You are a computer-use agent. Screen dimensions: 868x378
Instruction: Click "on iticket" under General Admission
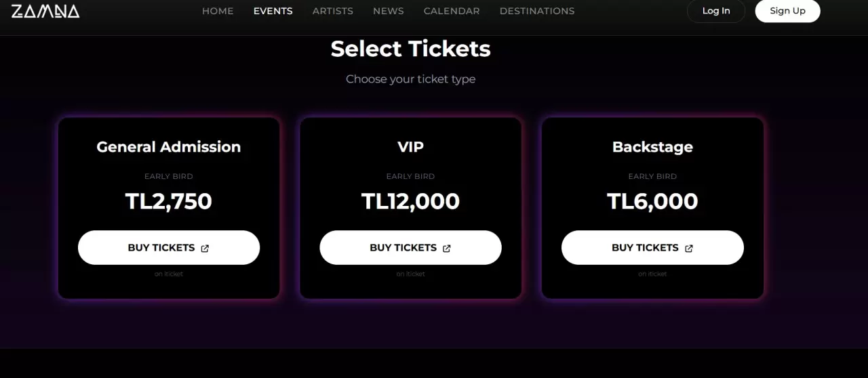[x=169, y=274]
